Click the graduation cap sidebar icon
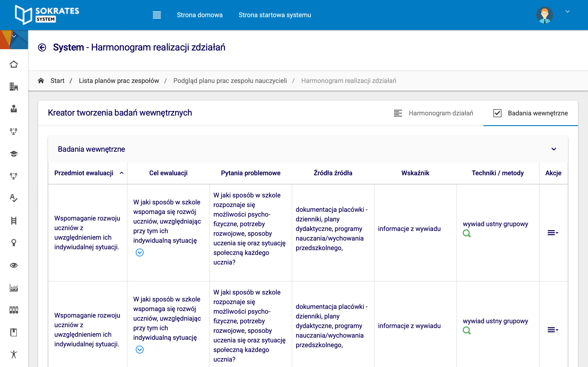588x367 pixels. pyautogui.click(x=14, y=154)
